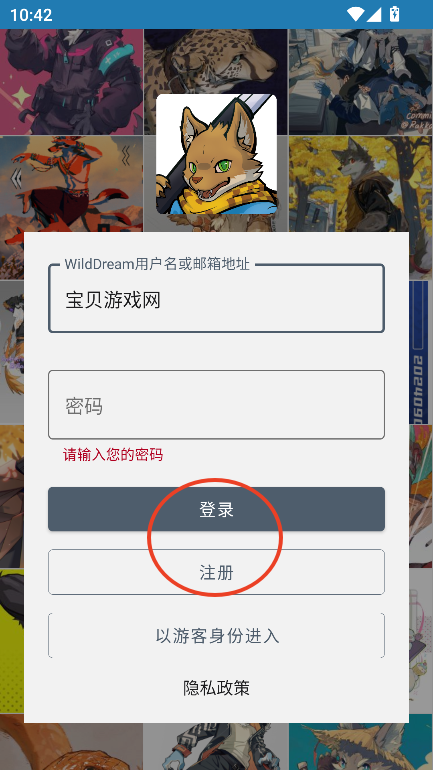Tap the 10:42 clock in status bar

point(31,15)
